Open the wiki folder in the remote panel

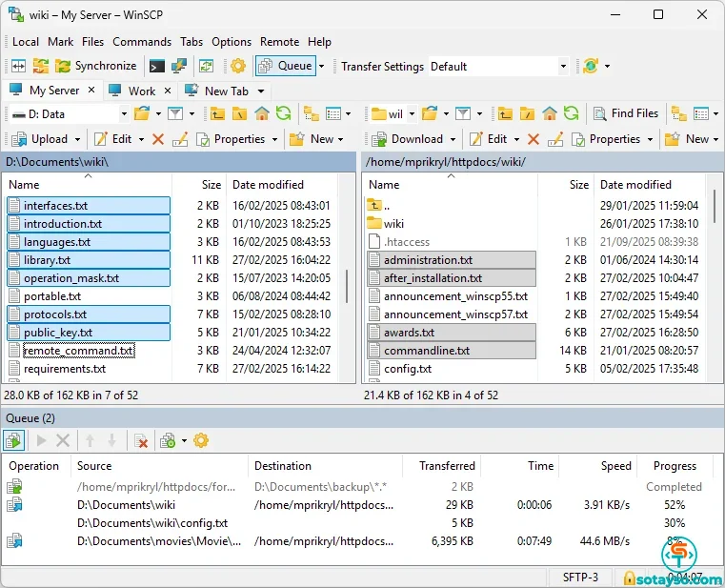[x=393, y=224]
